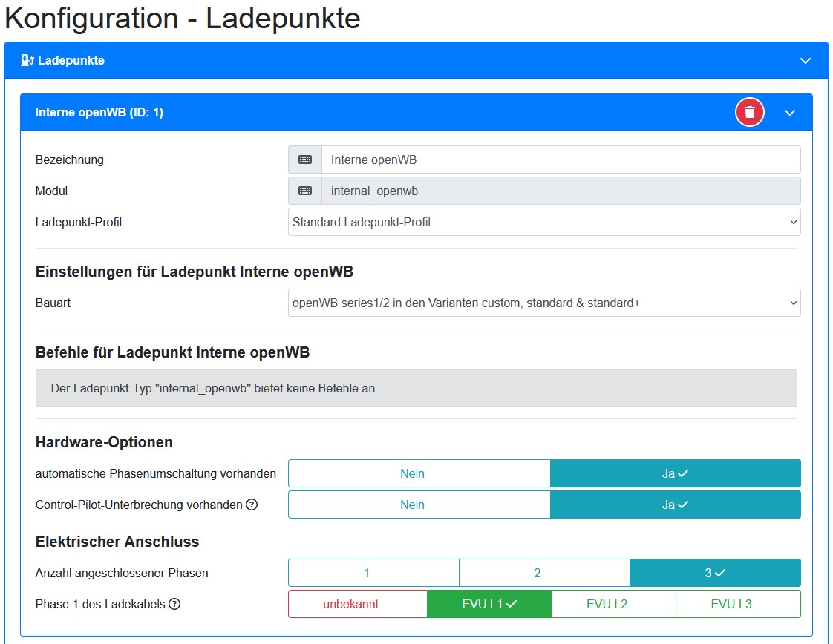Click keyboard icon next to Bezeichnung field

tap(305, 160)
